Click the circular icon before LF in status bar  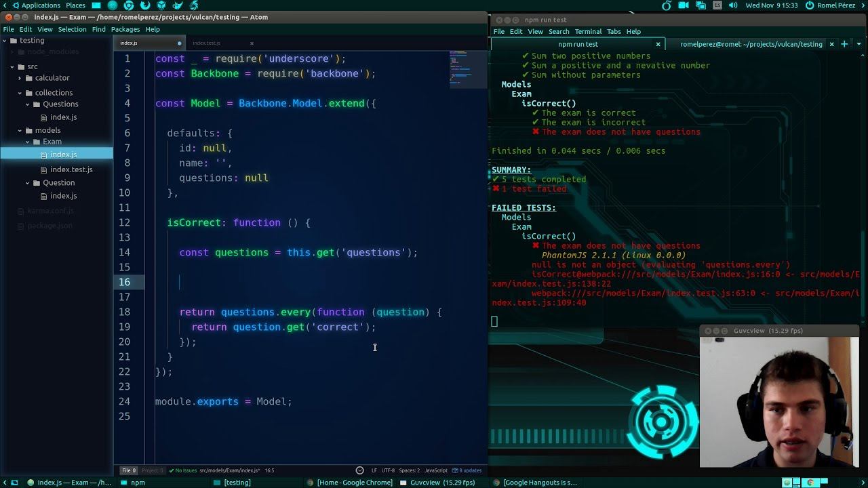click(x=360, y=470)
